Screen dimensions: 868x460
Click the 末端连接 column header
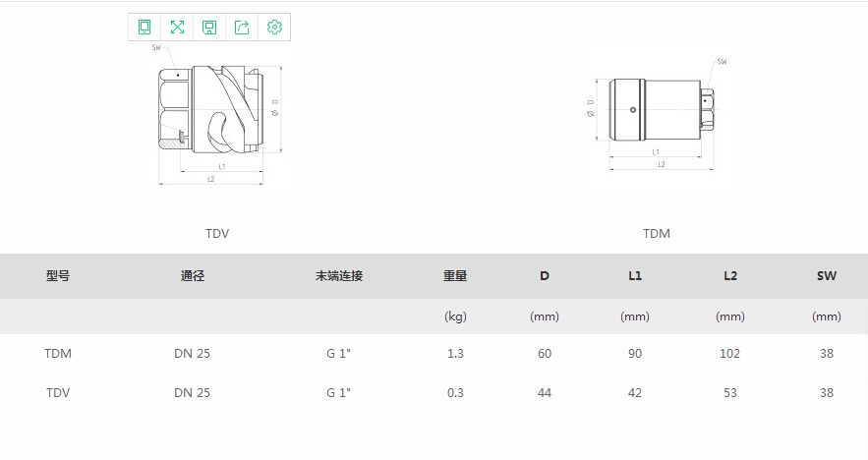click(x=339, y=276)
